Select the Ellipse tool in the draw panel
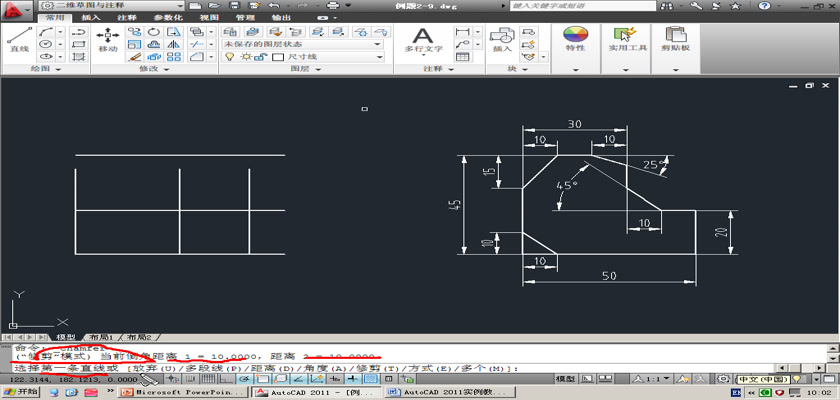Viewport: 840px width, 400px height. click(x=46, y=56)
